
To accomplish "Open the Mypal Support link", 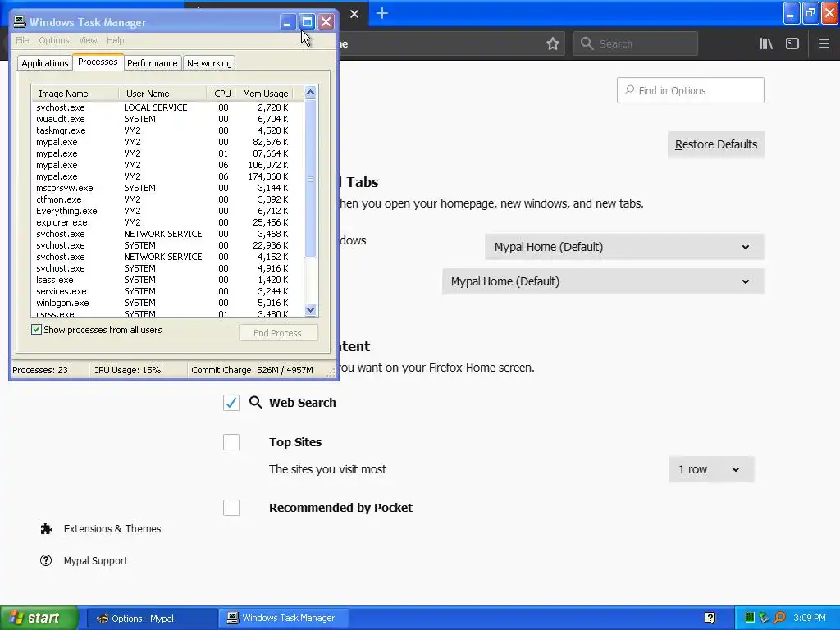I will click(95, 560).
